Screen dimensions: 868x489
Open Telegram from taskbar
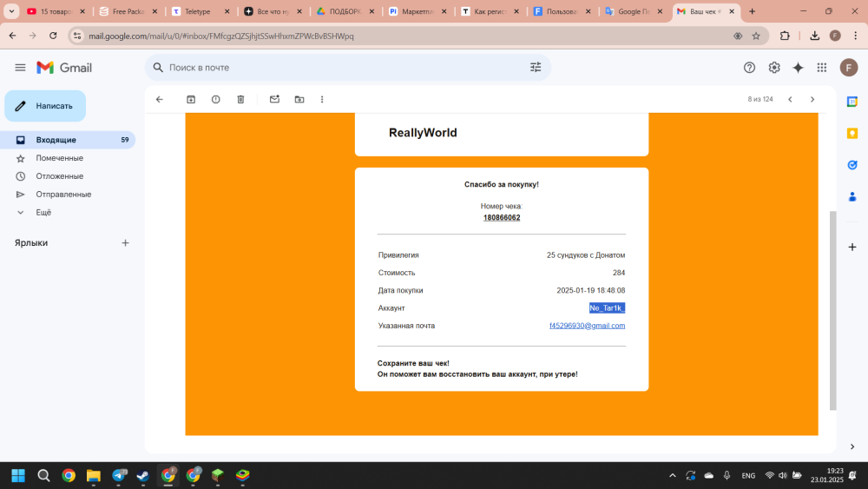tap(118, 475)
